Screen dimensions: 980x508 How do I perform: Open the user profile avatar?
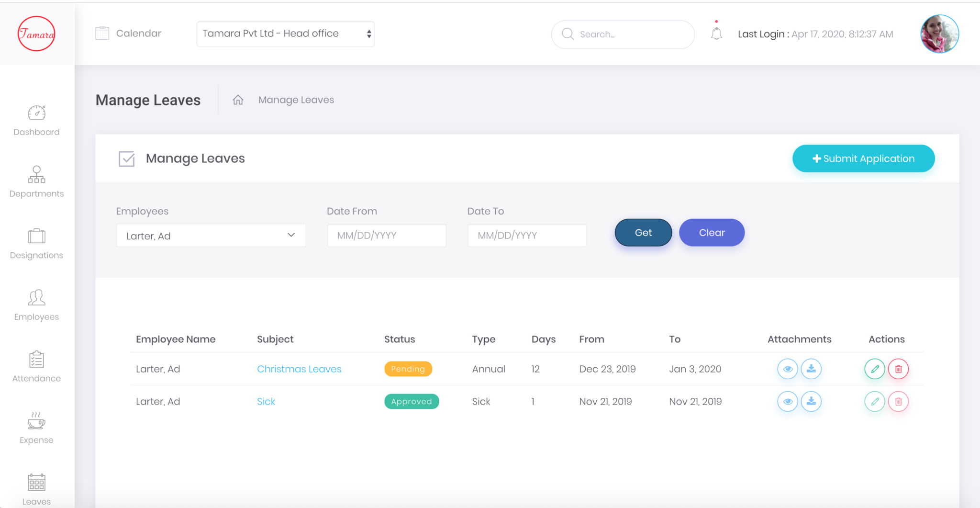939,34
